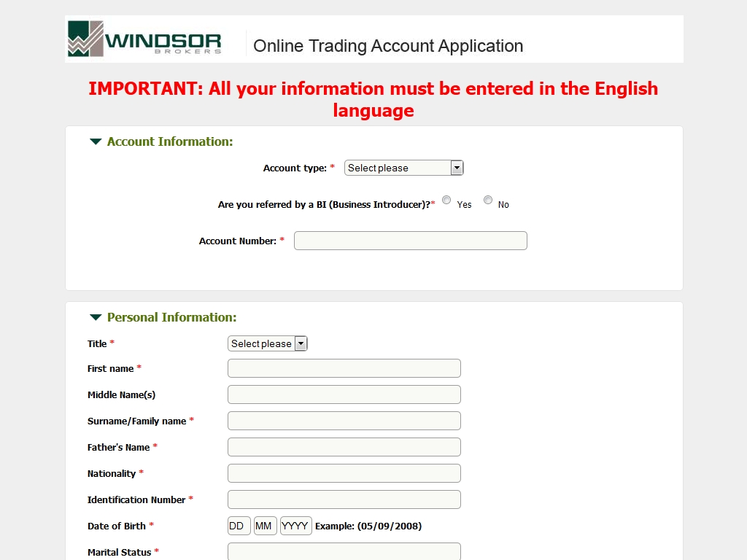
Task: Click the Personal Information heading text
Action: tap(171, 317)
